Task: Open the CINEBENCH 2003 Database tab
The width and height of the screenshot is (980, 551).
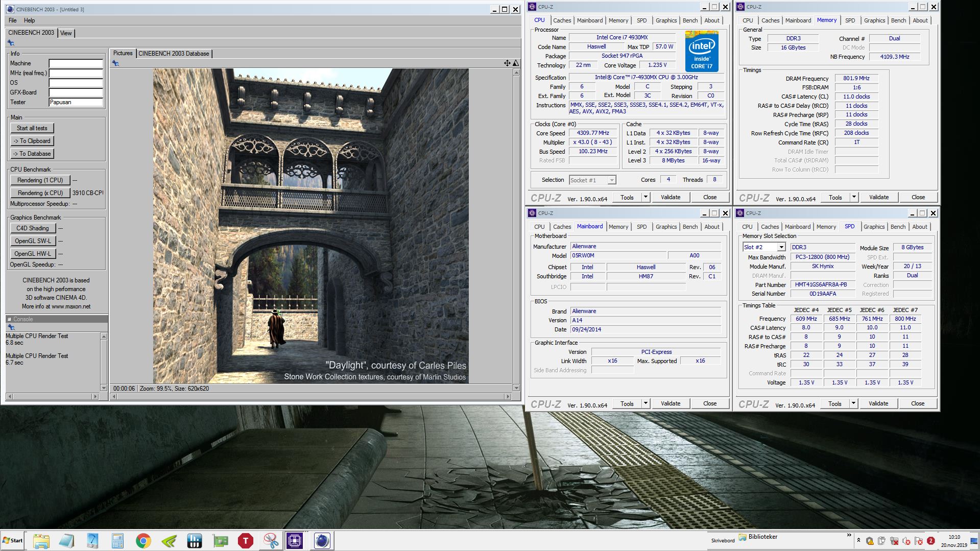Action: (174, 54)
